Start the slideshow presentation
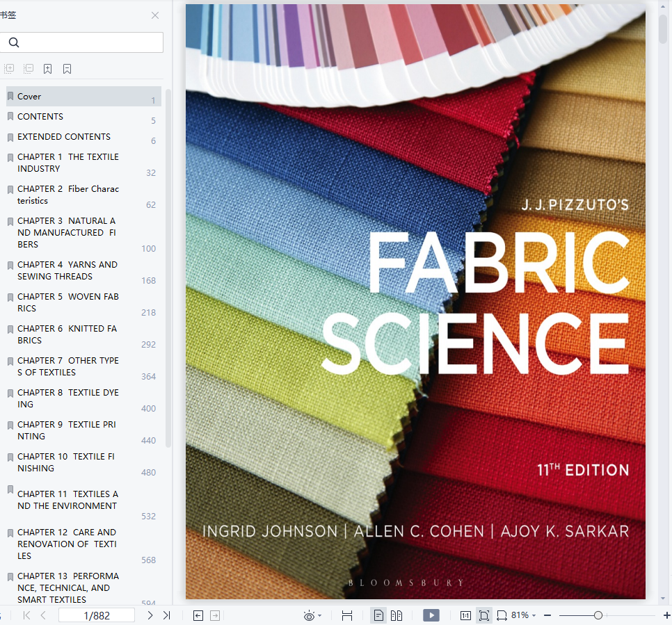The image size is (672, 625). click(x=431, y=615)
